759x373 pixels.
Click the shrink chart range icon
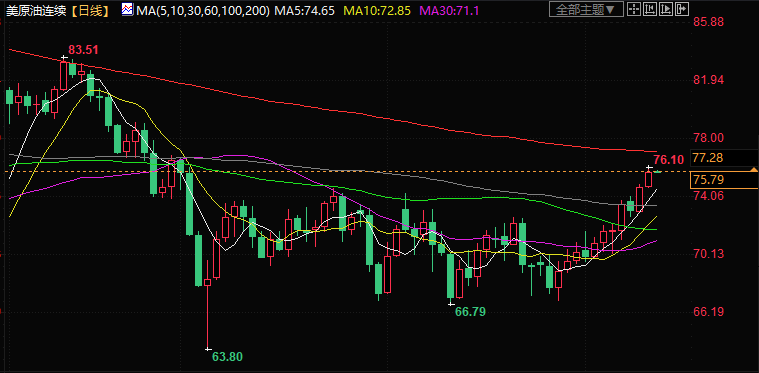click(650, 9)
